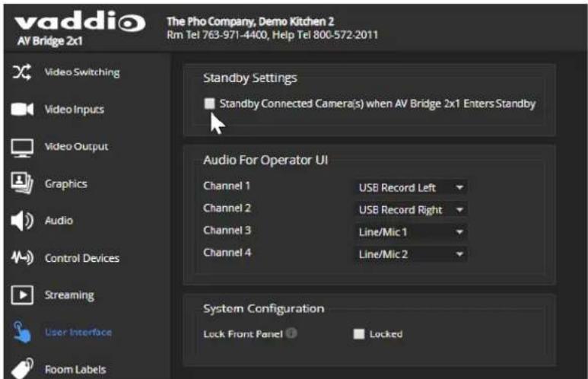This screenshot has height=379, width=588.
Task: Open the Audio menu item
Action: (59, 221)
